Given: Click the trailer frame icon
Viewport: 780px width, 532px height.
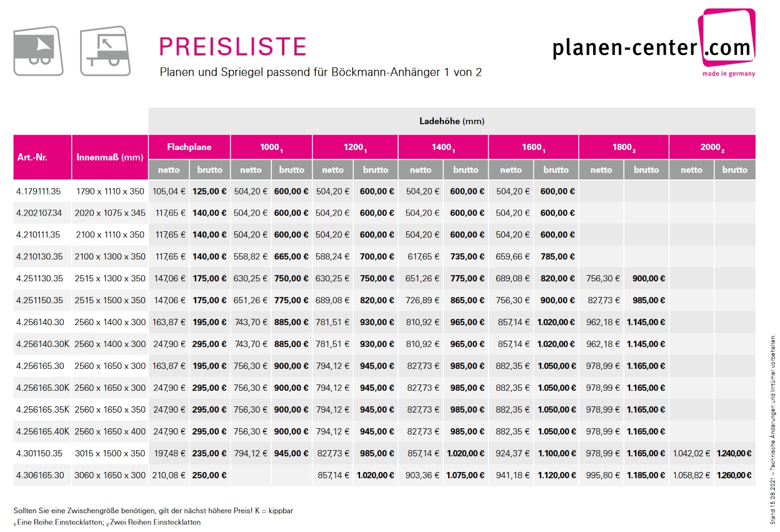Looking at the screenshot, I should pos(105,51).
